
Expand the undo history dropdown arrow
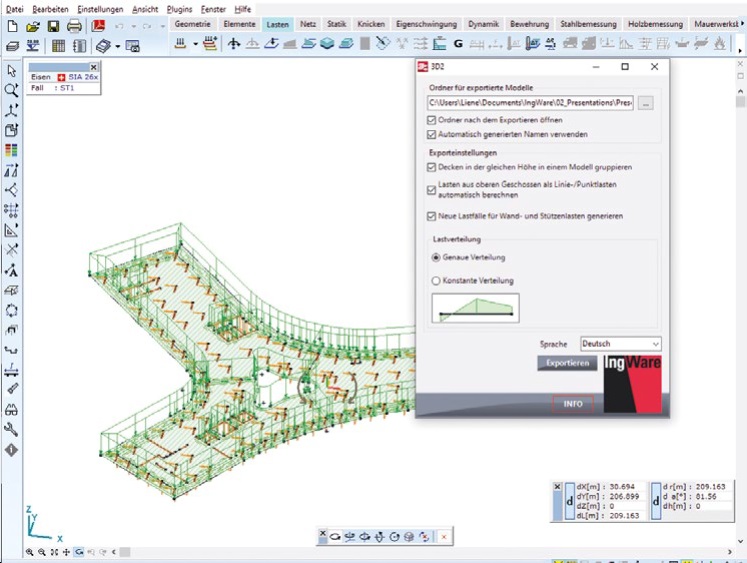[134, 26]
